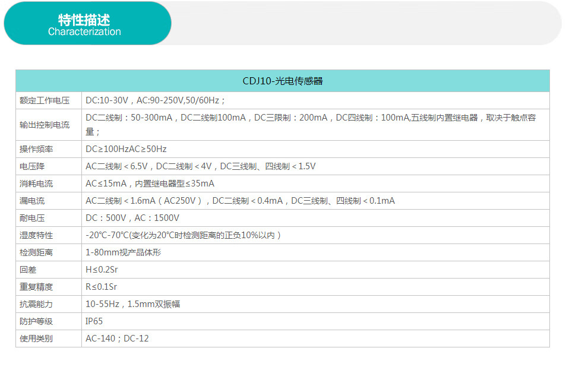Click the 电压降 row label
Viewport: 588px width, 370px height.
(x=32, y=166)
